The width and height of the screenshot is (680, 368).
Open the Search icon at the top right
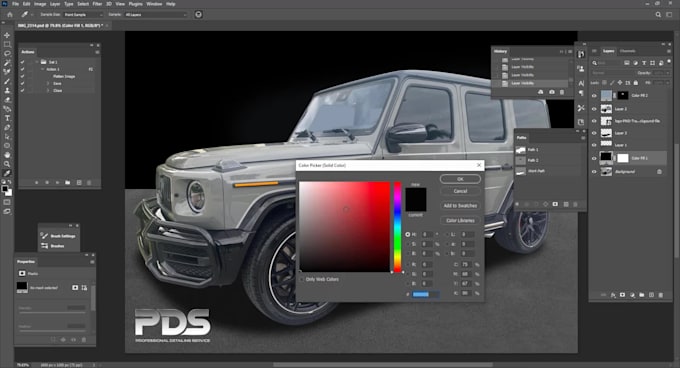[658, 14]
